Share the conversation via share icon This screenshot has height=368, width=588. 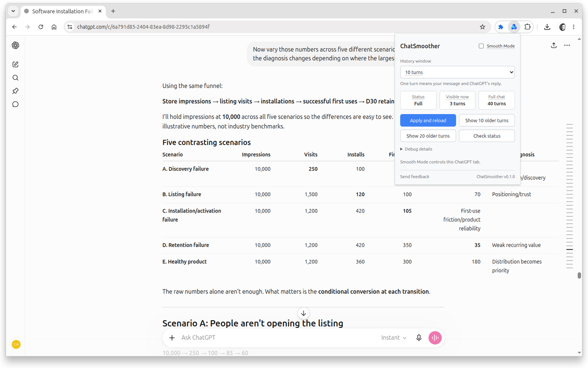554,45
